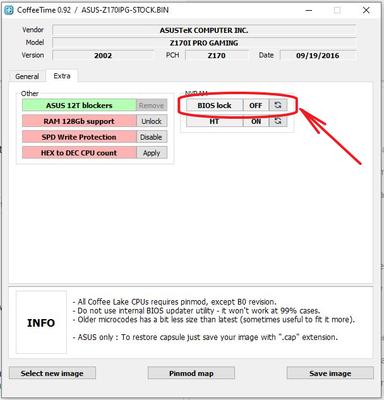This screenshot has height=400, width=384.
Task: Select the Extra tab
Action: pyautogui.click(x=62, y=76)
